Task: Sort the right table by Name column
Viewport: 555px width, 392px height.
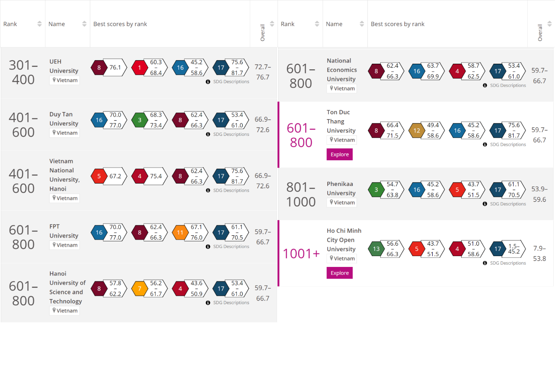Action: coord(362,24)
